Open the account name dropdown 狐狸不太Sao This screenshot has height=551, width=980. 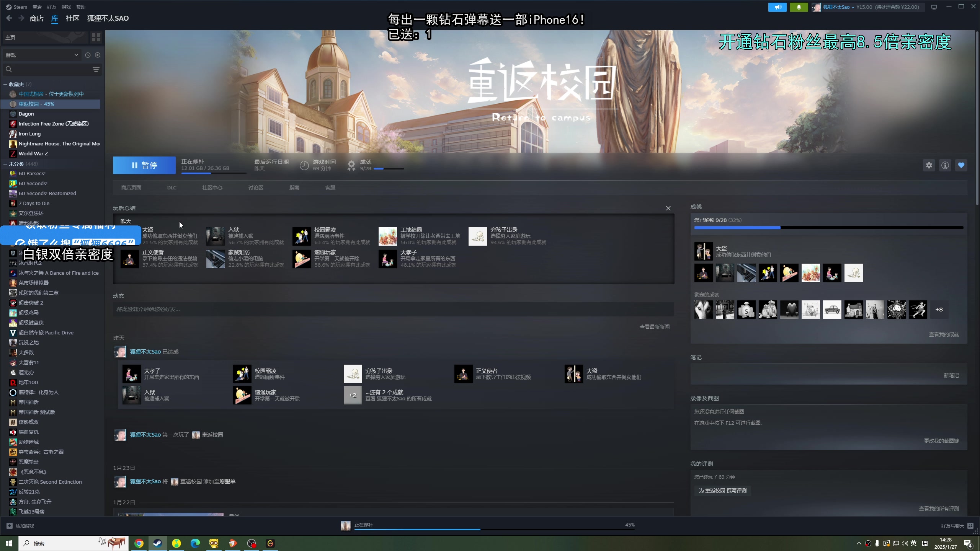tap(838, 7)
